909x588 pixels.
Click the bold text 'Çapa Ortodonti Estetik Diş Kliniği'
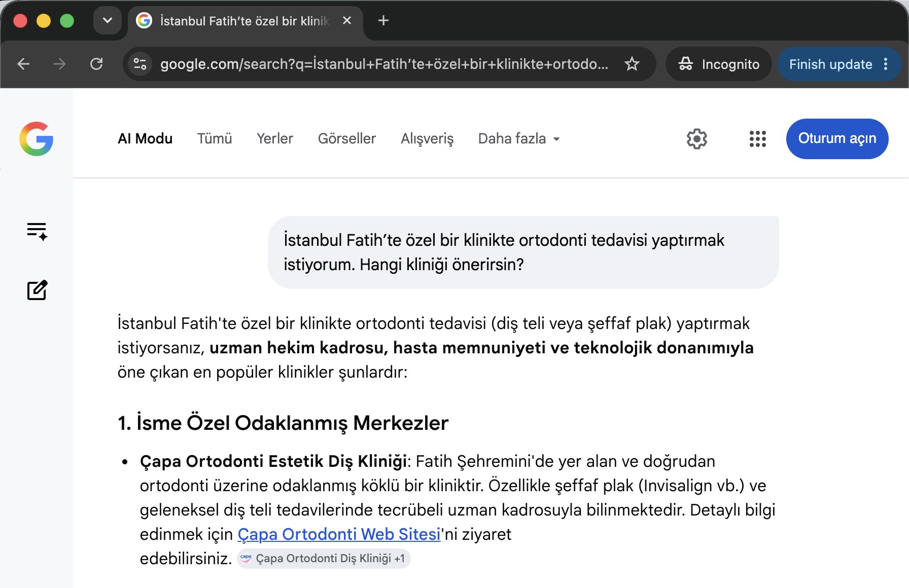[274, 461]
